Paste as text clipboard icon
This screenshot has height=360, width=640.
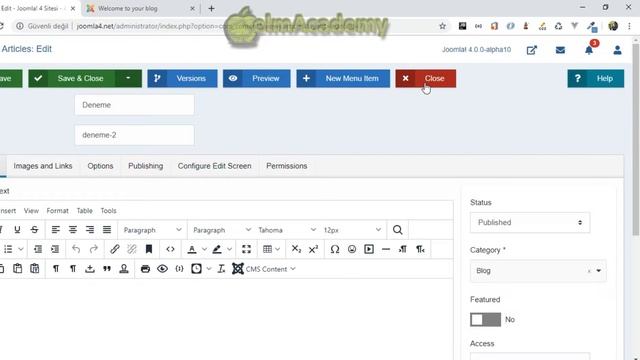(35, 269)
